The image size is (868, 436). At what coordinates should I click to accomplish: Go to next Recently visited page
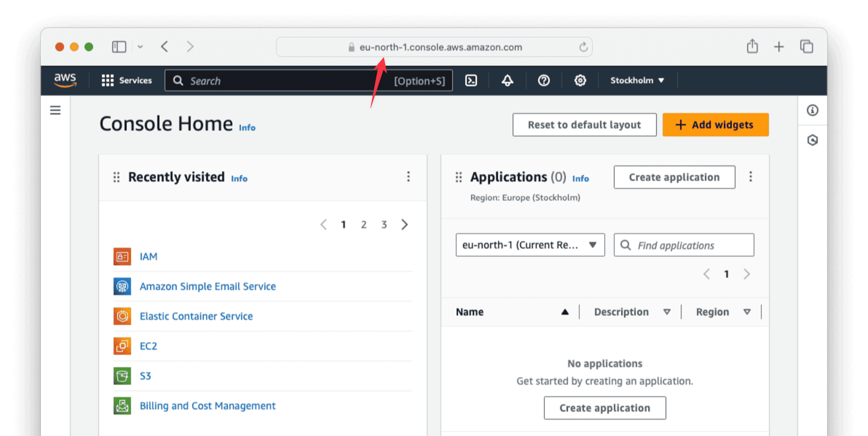coord(405,225)
